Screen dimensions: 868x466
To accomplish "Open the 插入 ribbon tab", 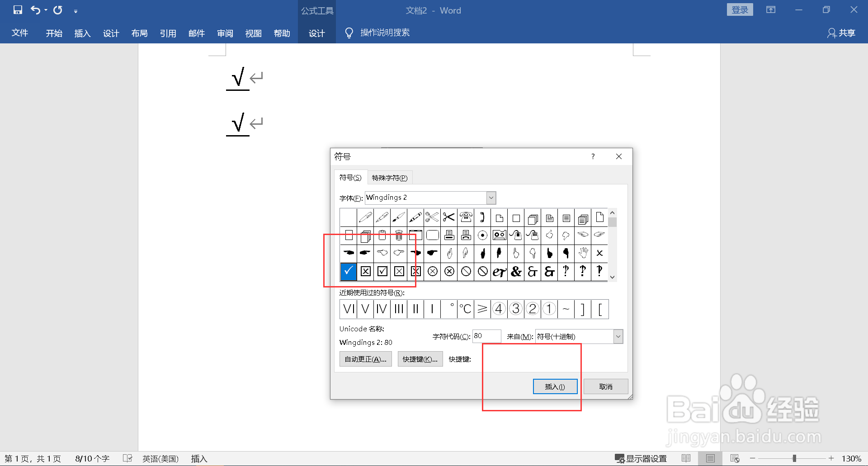I will [x=82, y=33].
